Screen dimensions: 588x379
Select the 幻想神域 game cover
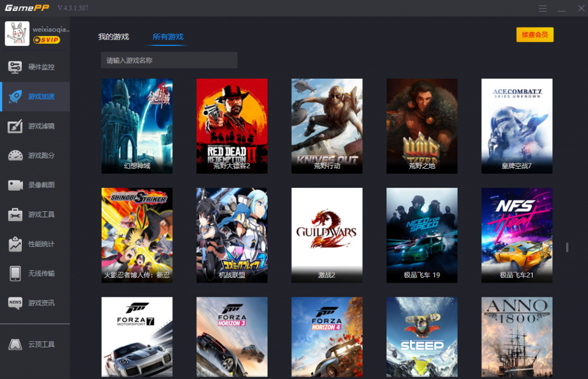tap(137, 126)
